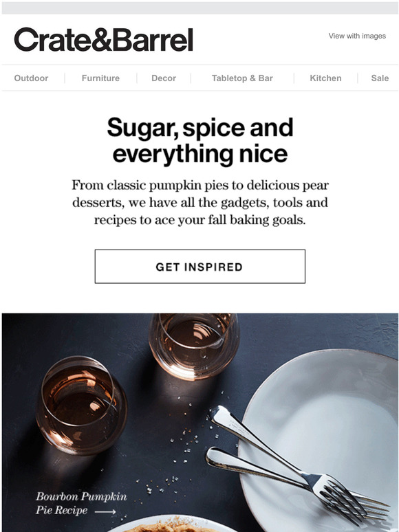The width and height of the screenshot is (399, 532).
Task: Open the Tabletop & Bar section
Action: 242,78
